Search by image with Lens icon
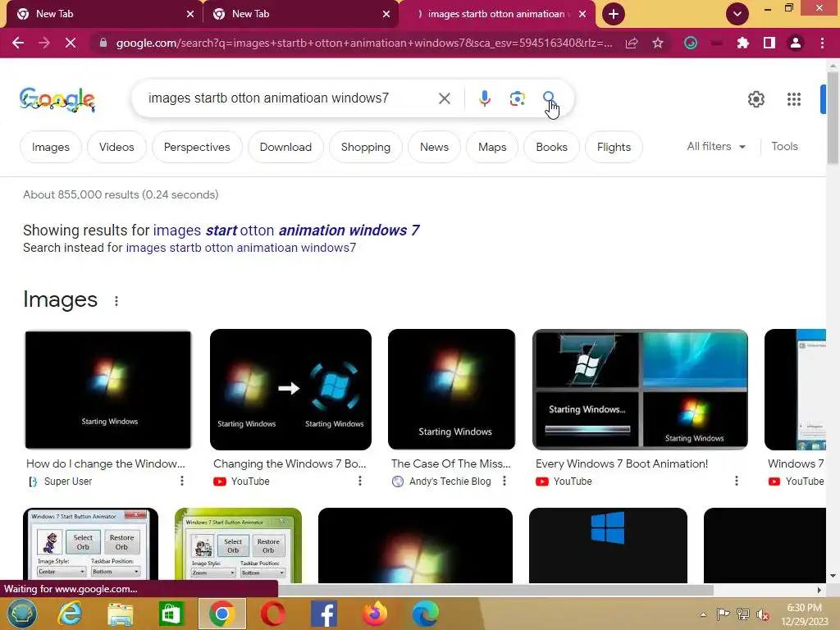 (x=517, y=98)
